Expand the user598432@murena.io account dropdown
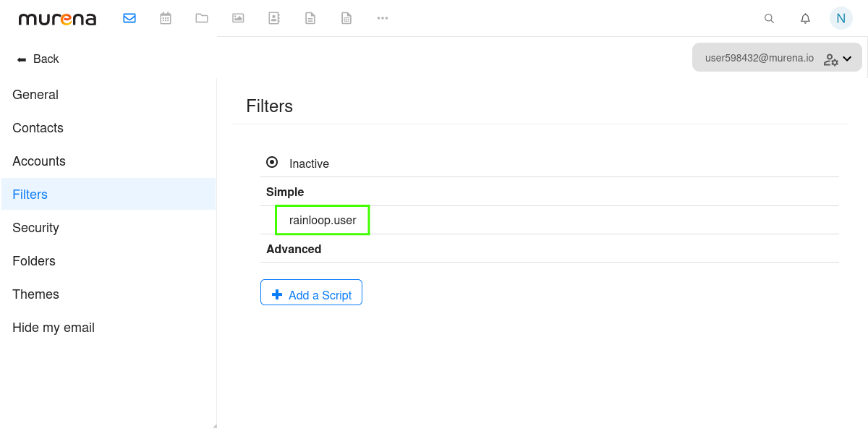868x434 pixels. coord(846,58)
